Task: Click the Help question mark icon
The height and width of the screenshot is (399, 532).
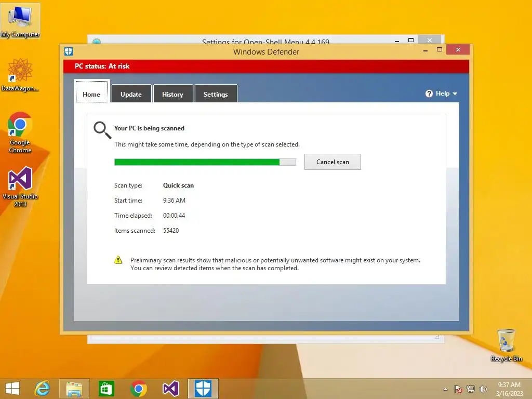Action: 429,94
